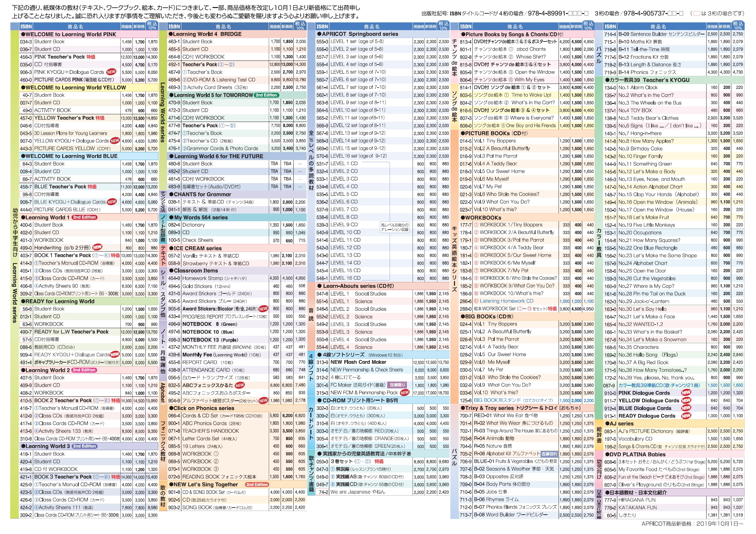Screen dimensions: 756x534
Task: Select the 'KATAKANA FUN' product name
Action: [x=637, y=508]
